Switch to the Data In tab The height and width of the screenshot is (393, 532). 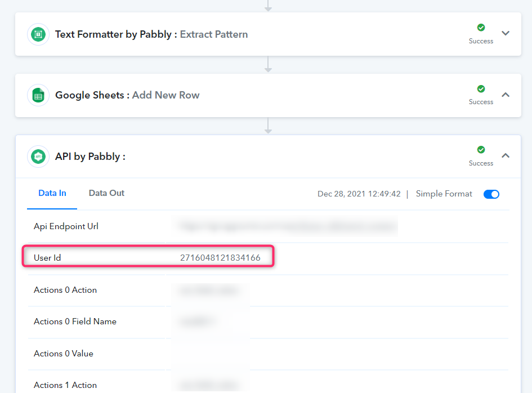[x=52, y=193]
